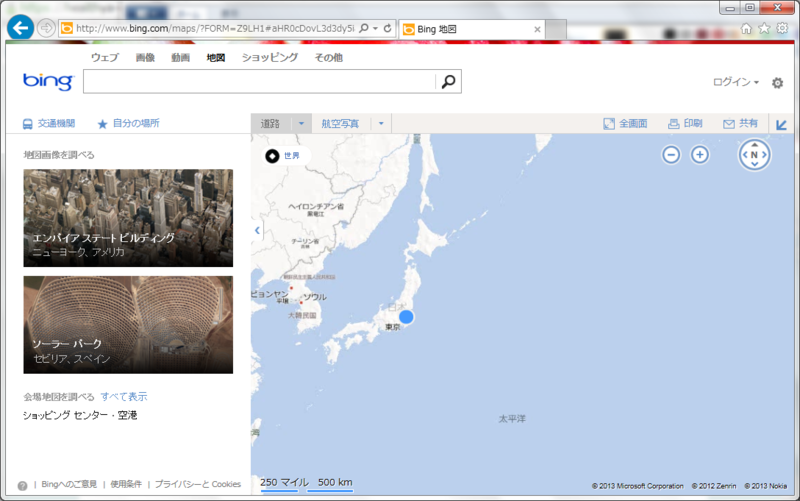Open Bingへのご意見 feedback link

69,484
